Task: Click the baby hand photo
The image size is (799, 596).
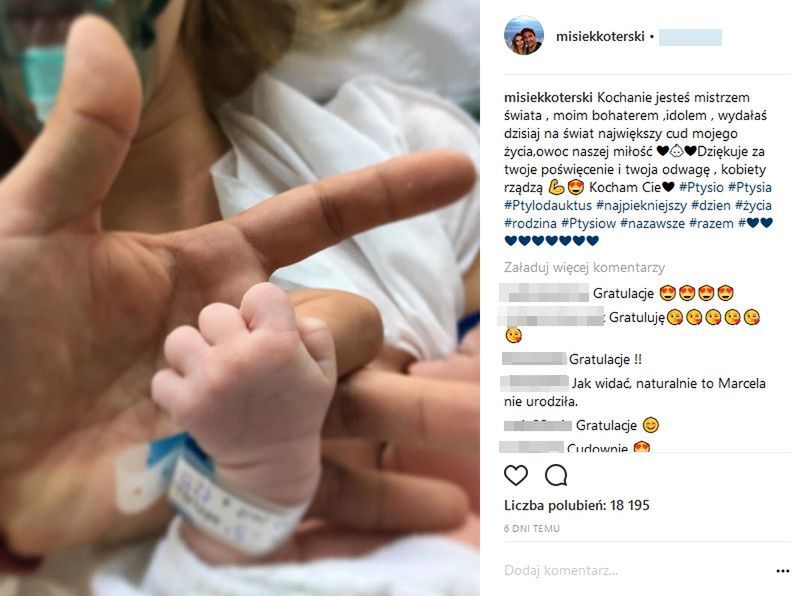Action: click(x=239, y=298)
